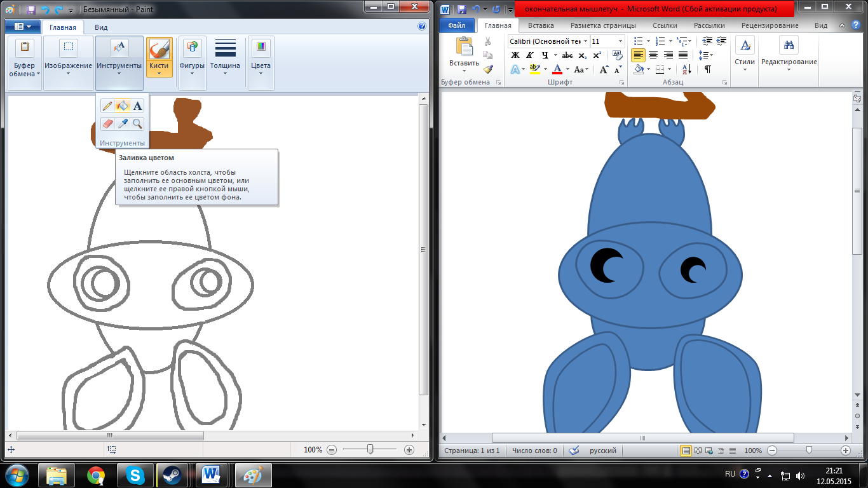Image resolution: width=868 pixels, height=488 pixels.
Task: Switch to Вставка tab in Word
Action: [541, 26]
